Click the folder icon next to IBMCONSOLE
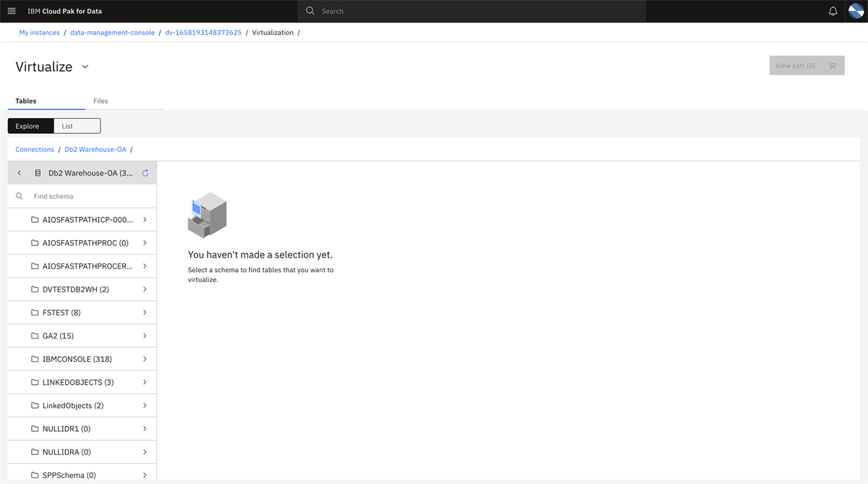 coord(33,359)
